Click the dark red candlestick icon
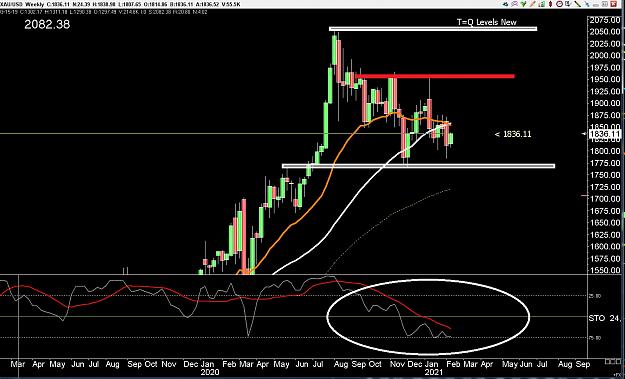The height and width of the screenshot is (379, 625). (x=550, y=4)
